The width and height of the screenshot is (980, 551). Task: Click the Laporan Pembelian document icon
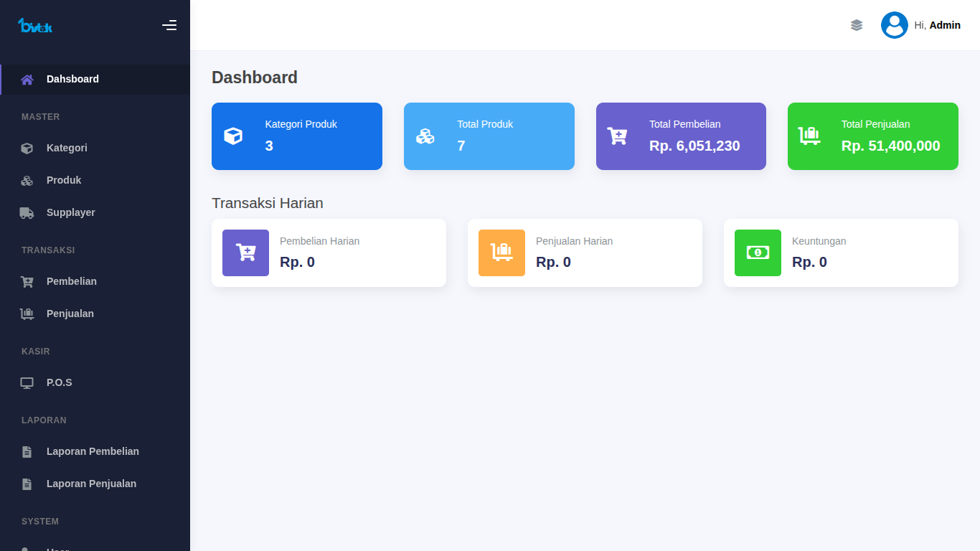pyautogui.click(x=27, y=451)
